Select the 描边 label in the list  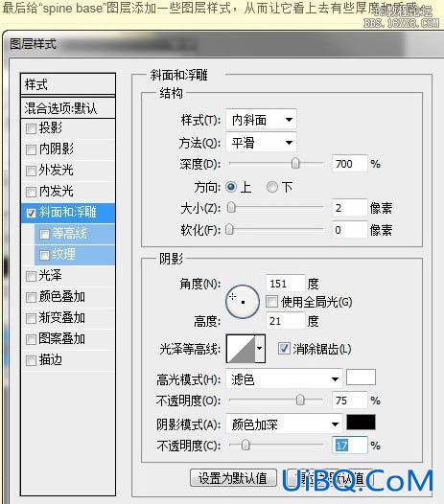pyautogui.click(x=51, y=360)
